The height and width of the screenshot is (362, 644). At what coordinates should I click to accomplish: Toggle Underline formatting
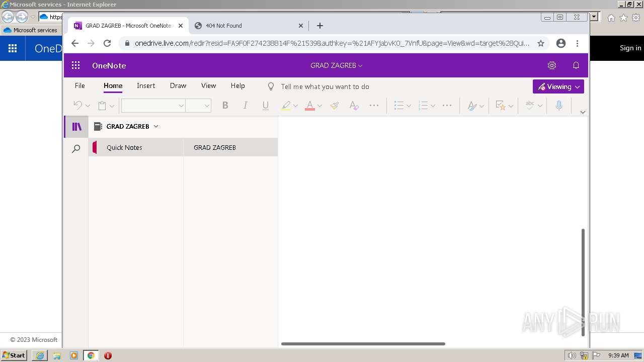(266, 105)
